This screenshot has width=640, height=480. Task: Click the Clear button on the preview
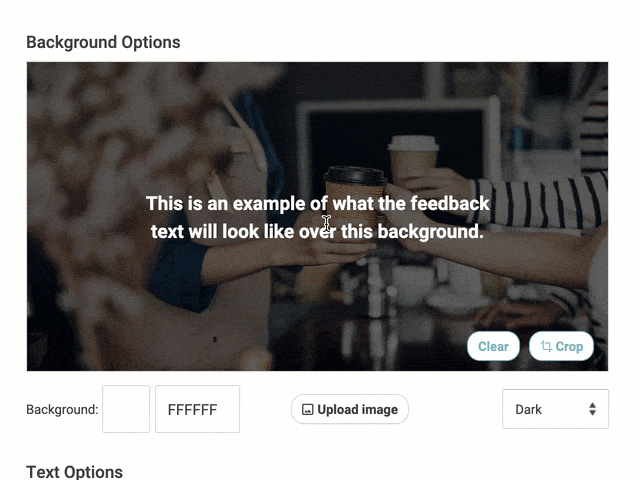tap(493, 346)
